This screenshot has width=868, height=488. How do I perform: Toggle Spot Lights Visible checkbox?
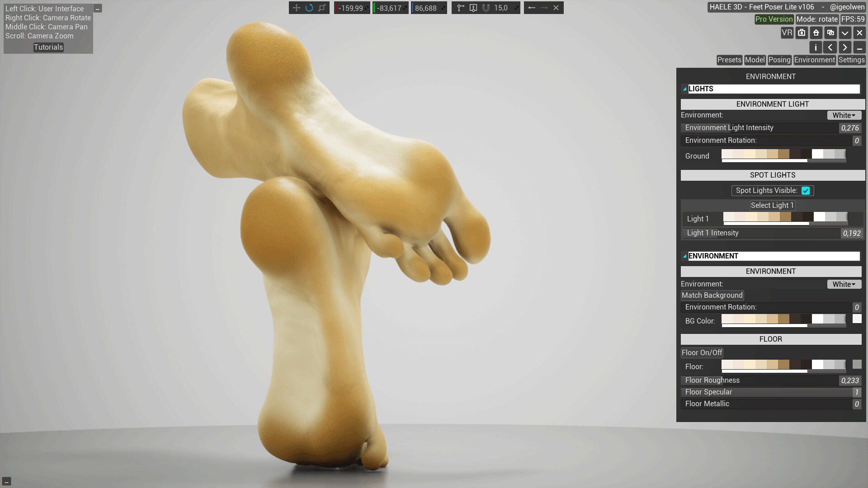806,191
